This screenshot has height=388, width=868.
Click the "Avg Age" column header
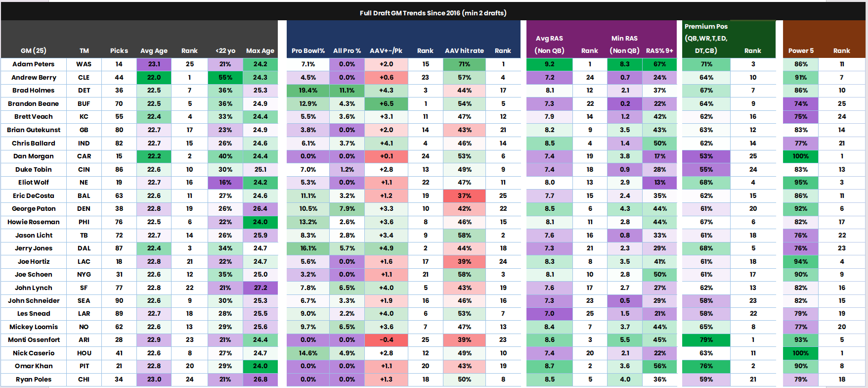point(154,50)
